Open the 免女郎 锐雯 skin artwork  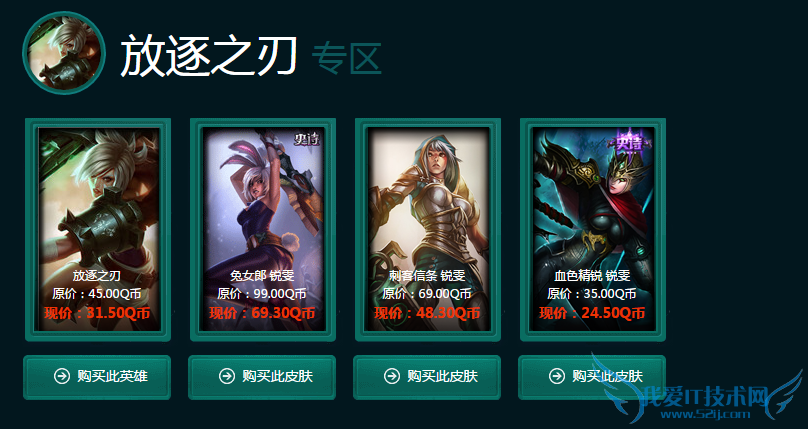(x=263, y=229)
